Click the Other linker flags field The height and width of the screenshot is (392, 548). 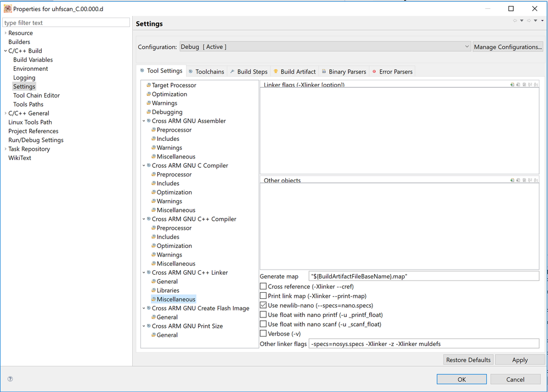click(423, 344)
